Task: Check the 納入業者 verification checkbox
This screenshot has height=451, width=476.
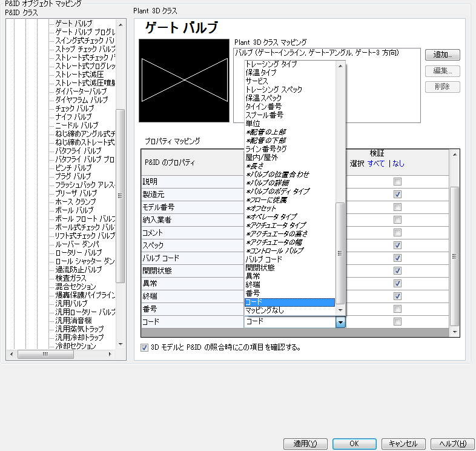Action: click(397, 219)
